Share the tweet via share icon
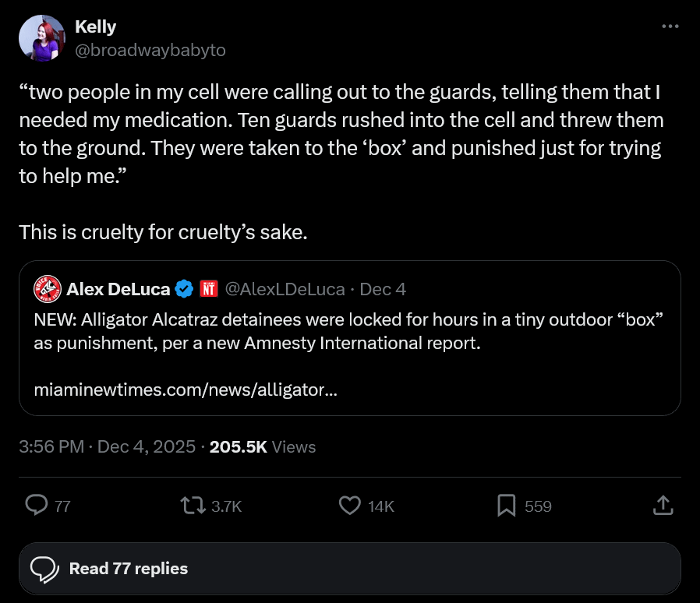Image resolution: width=700 pixels, height=603 pixels. coord(662,506)
